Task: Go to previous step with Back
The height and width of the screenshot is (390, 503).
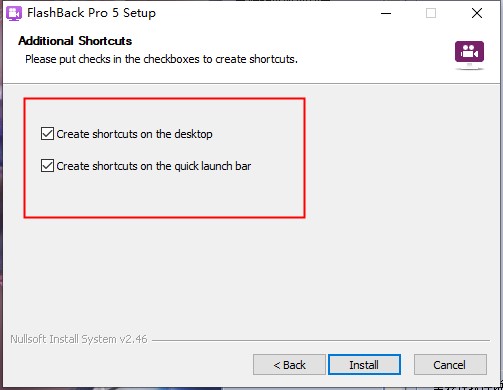Action: pos(289,365)
